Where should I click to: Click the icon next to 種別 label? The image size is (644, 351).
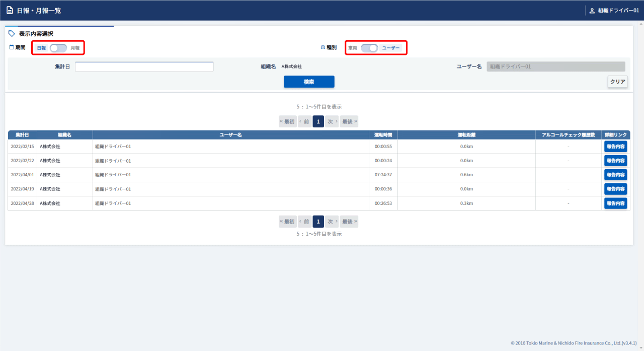(x=323, y=47)
